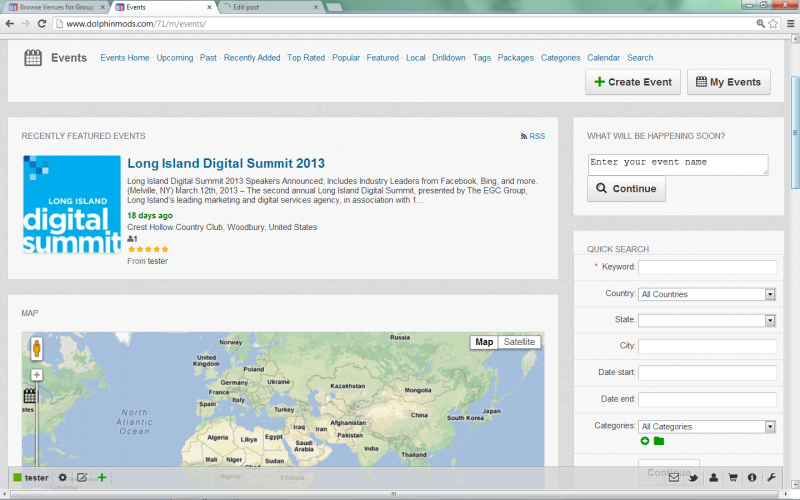The height and width of the screenshot is (500, 800).
Task: Click Events Home link
Action: [125, 58]
